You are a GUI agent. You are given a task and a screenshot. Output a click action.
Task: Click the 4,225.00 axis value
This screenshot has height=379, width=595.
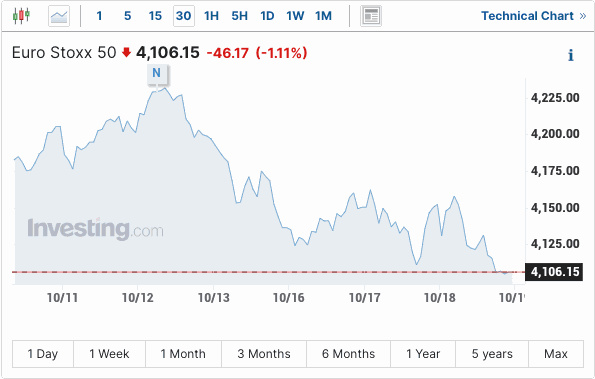555,98
